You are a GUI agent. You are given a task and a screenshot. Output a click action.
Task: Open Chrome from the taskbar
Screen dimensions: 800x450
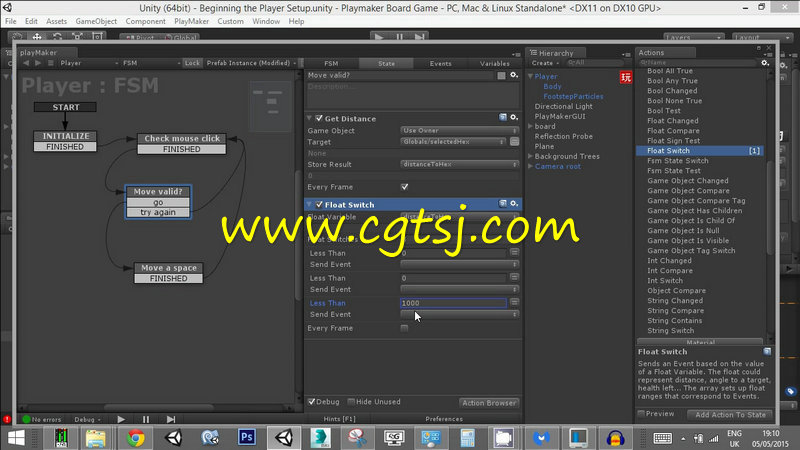(x=135, y=438)
